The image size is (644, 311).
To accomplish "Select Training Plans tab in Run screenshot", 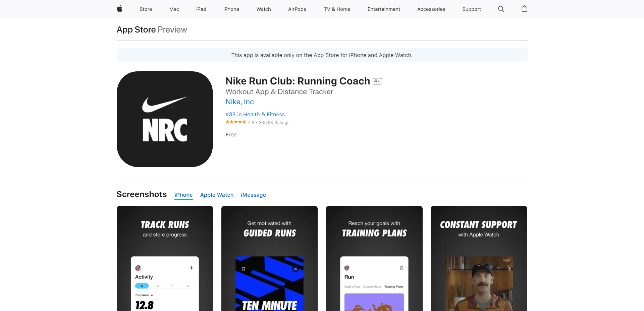I will click(394, 287).
